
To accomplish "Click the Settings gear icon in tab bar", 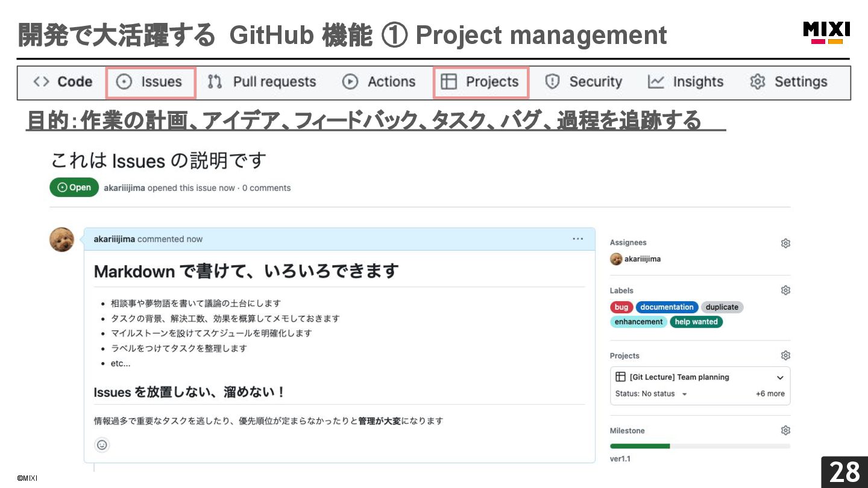I will (757, 82).
